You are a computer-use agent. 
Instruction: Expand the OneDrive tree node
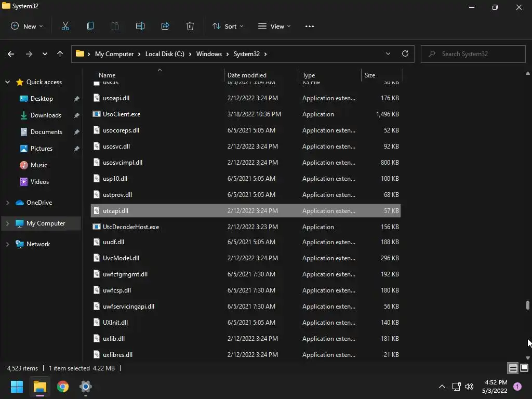click(x=7, y=203)
